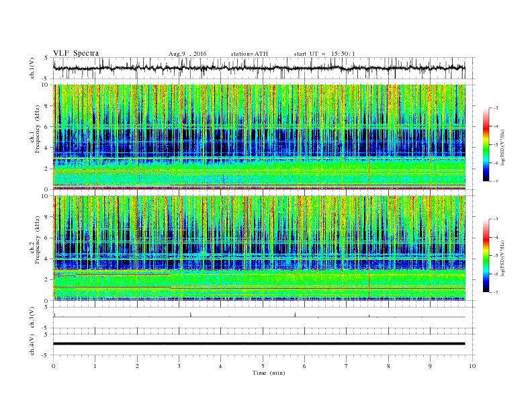Click time axis tick label "6"

pyautogui.click(x=304, y=366)
